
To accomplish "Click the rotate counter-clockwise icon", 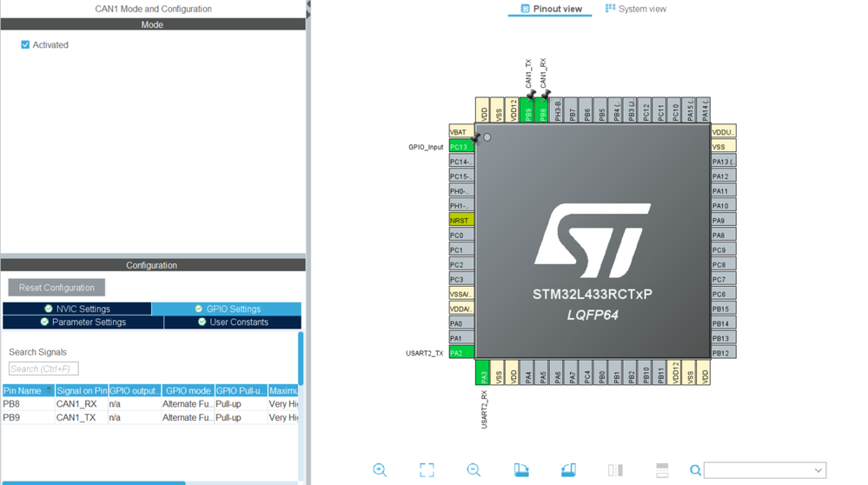I will pyautogui.click(x=568, y=470).
